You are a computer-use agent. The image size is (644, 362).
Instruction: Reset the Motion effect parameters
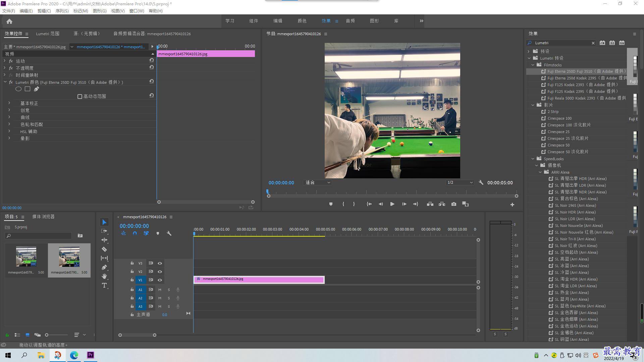(152, 60)
